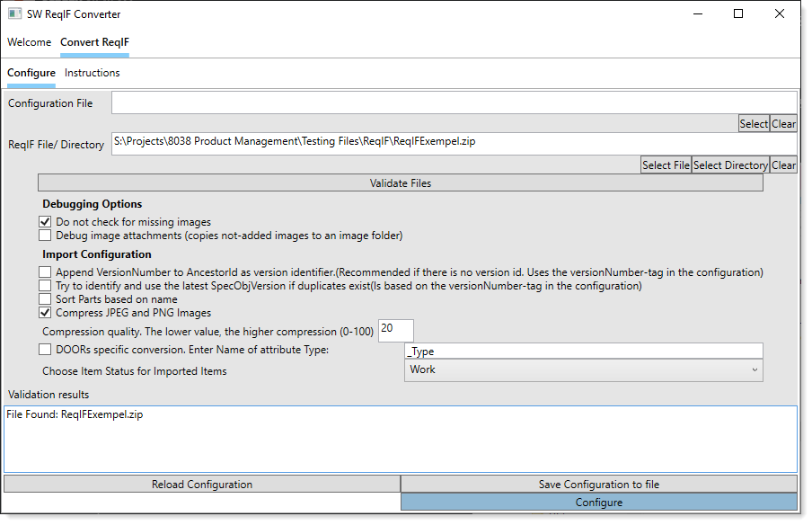Screen dimensions: 812x525
Task: Maximize the SW ReqIF Converter window
Action: 738,14
